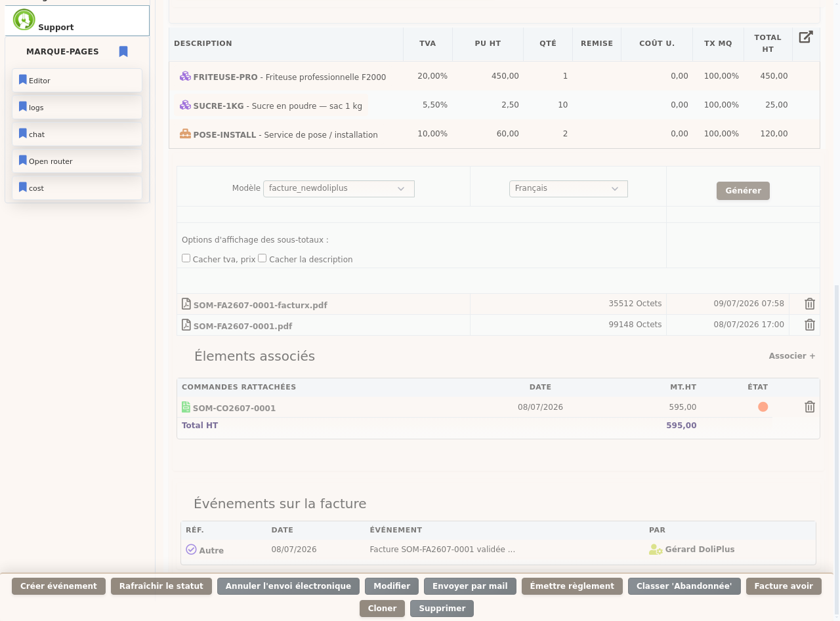Delete SOM-FA2607-0001-facturx.pdf with trash icon
The image size is (840, 621).
click(810, 304)
